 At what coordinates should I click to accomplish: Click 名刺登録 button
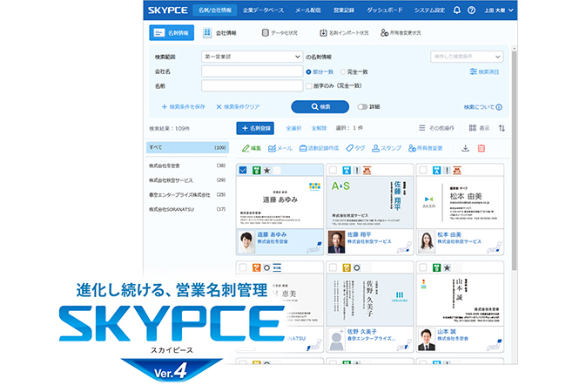pos(255,128)
